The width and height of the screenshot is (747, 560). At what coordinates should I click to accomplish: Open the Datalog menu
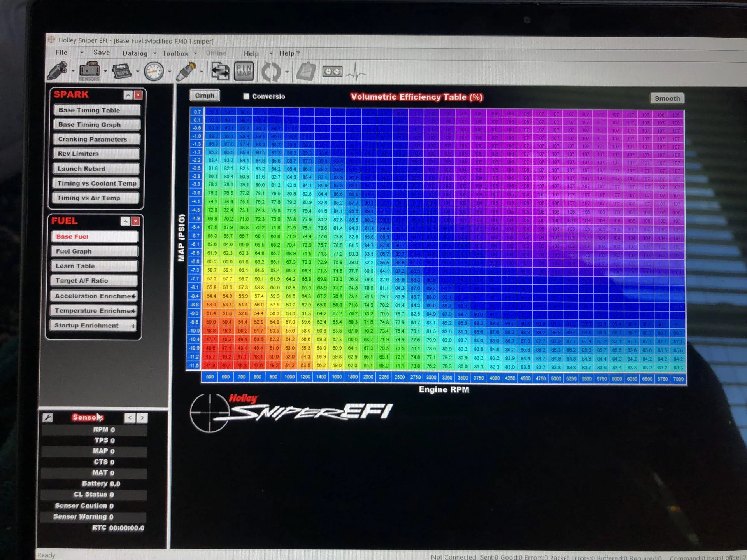click(135, 53)
